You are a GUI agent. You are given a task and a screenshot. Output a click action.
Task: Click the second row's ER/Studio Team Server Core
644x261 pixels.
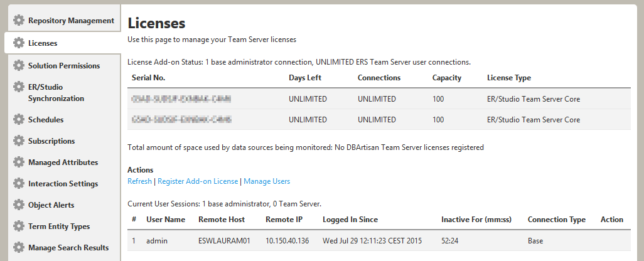point(534,120)
